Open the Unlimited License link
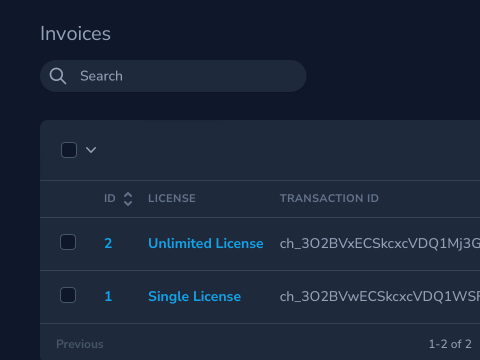 tap(206, 243)
